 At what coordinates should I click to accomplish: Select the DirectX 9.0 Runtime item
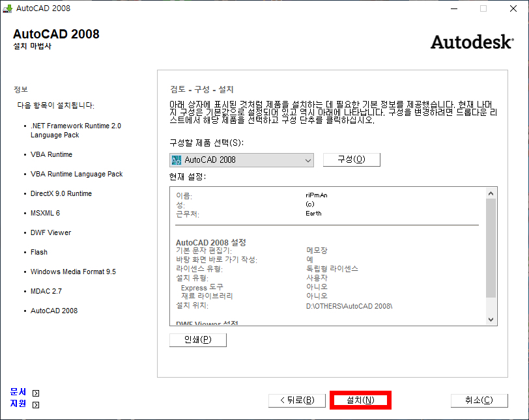coord(61,193)
